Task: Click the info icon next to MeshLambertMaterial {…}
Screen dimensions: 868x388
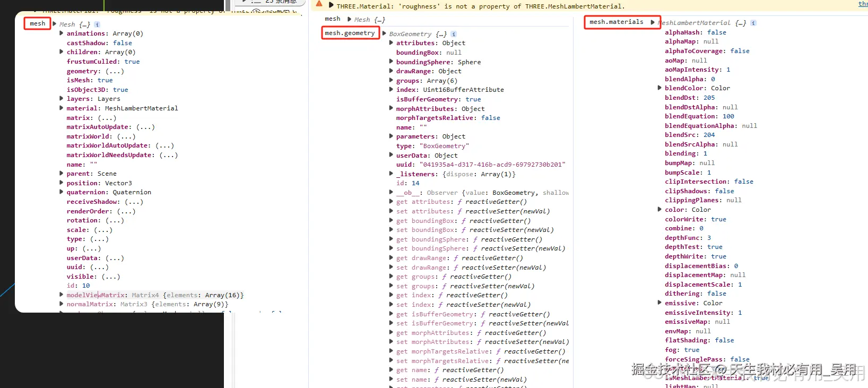Action: [x=753, y=23]
